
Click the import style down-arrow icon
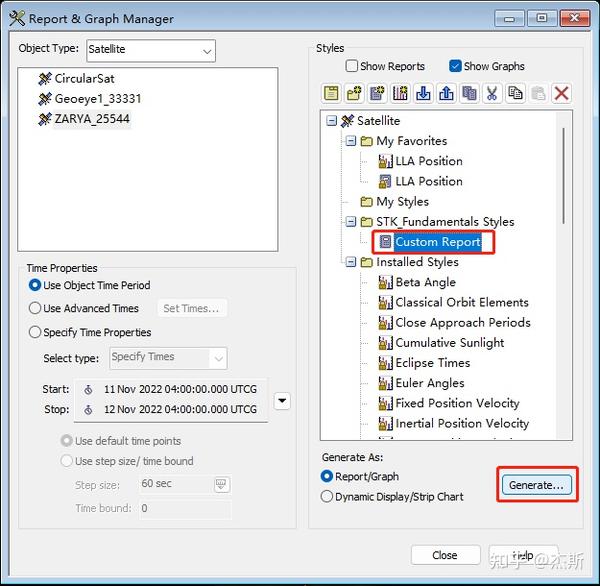pos(423,93)
